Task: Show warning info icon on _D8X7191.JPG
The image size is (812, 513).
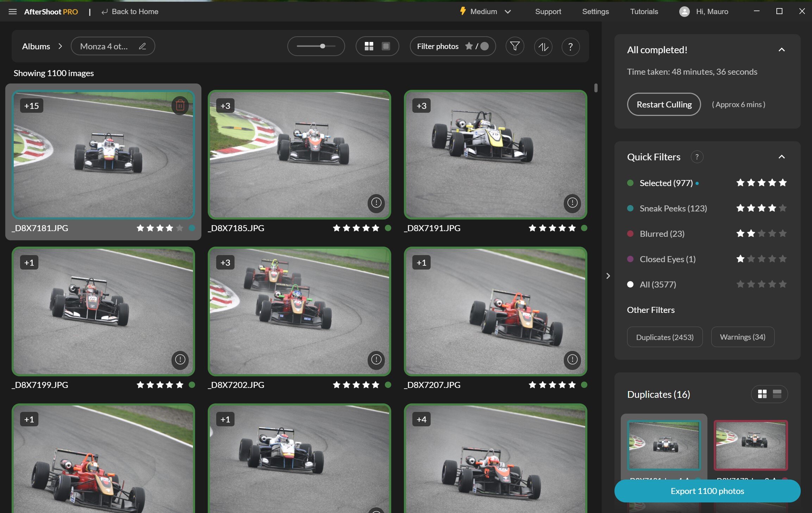Action: pos(572,203)
